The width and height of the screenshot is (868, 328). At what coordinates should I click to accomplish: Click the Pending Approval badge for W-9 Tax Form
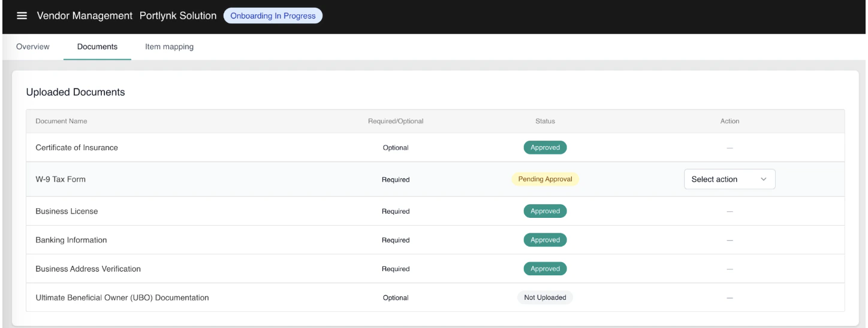[545, 179]
